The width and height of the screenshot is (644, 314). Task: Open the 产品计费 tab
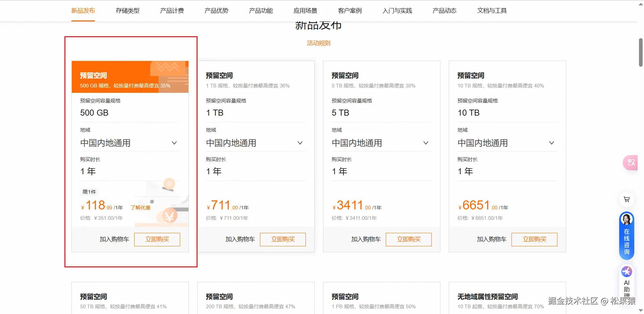(x=172, y=11)
